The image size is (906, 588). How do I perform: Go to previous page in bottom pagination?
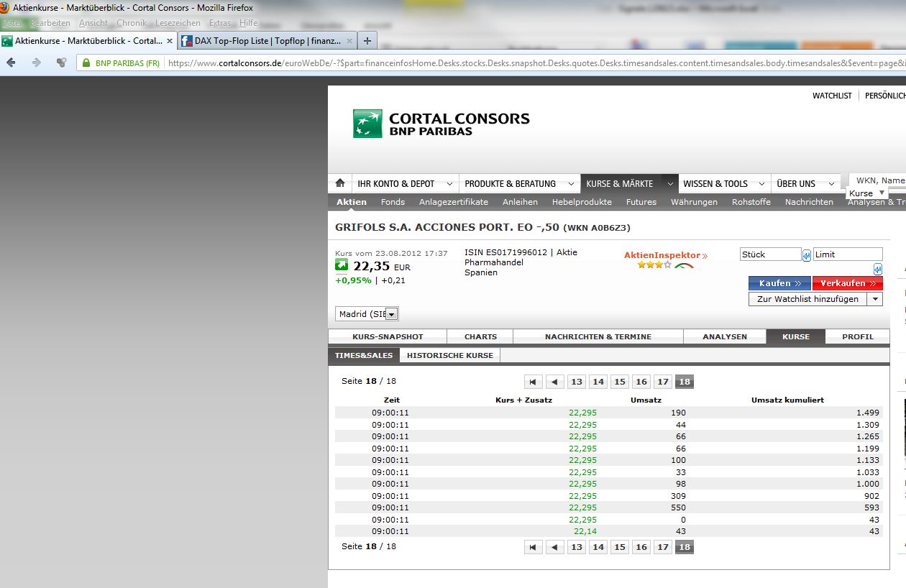[554, 547]
